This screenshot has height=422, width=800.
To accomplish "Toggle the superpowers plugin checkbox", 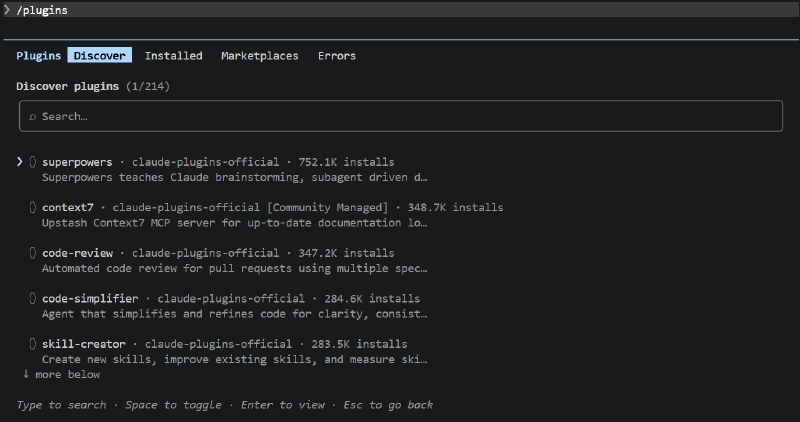I will click(x=33, y=162).
